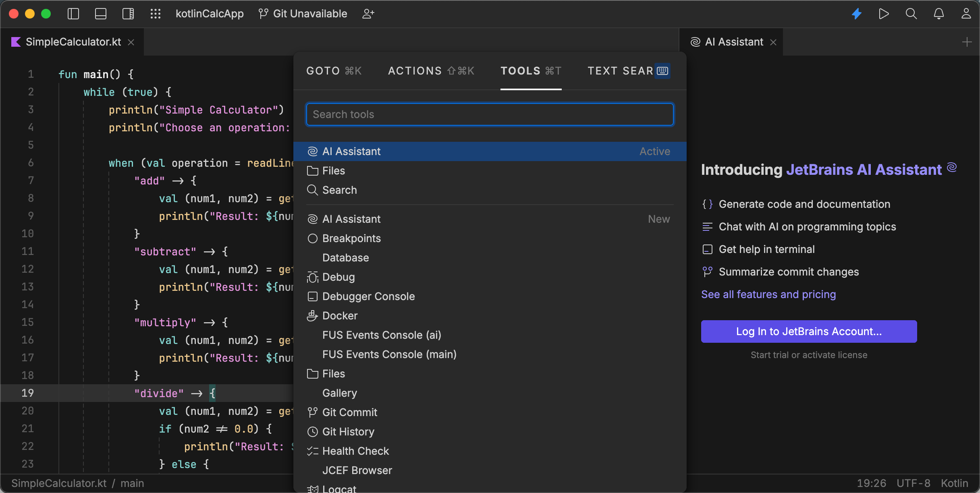Open the account profile icon

point(967,14)
